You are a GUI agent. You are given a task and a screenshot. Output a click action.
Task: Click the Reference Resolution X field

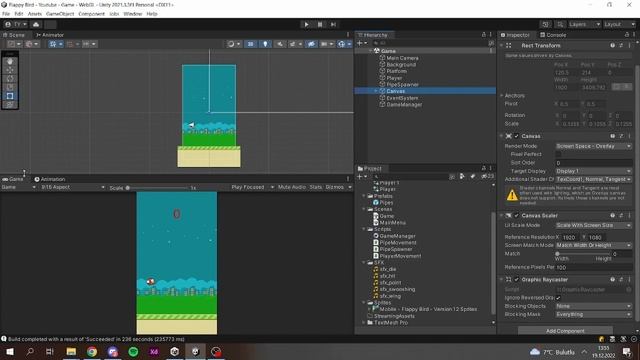pos(571,237)
